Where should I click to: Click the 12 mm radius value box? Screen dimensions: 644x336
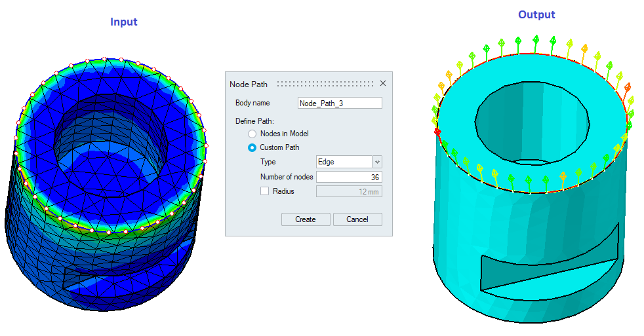(349, 191)
